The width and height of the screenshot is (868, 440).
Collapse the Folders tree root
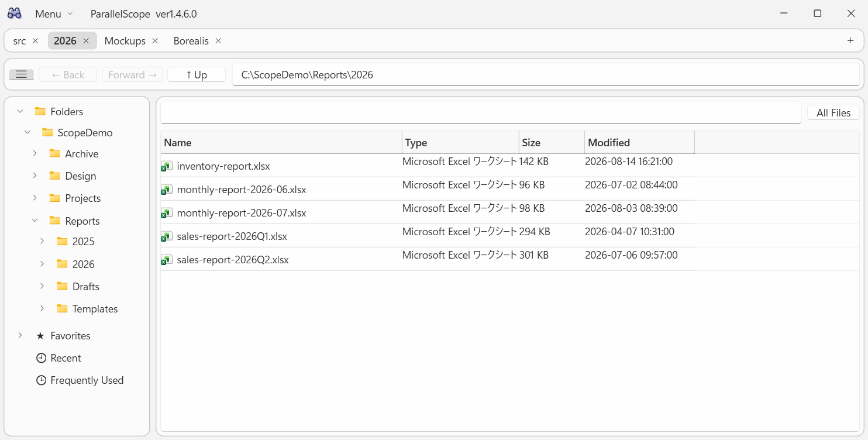(x=20, y=111)
